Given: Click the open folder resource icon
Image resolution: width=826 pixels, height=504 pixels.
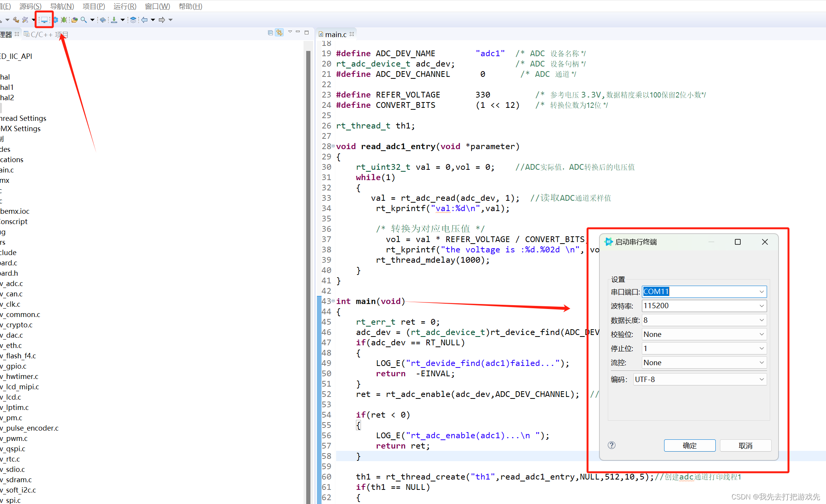Looking at the screenshot, I should pos(74,20).
